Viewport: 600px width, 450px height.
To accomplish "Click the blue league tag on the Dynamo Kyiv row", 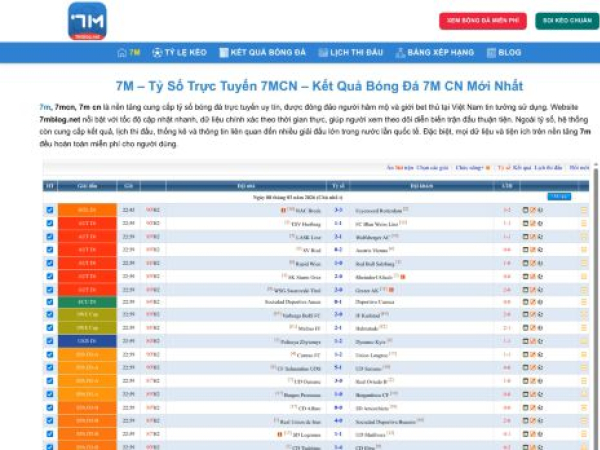I will [87, 341].
